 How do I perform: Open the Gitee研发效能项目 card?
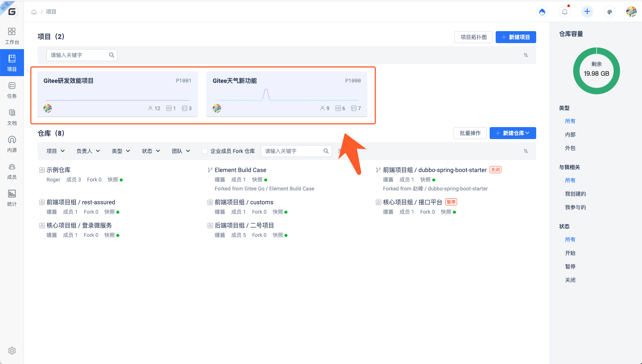coord(117,94)
